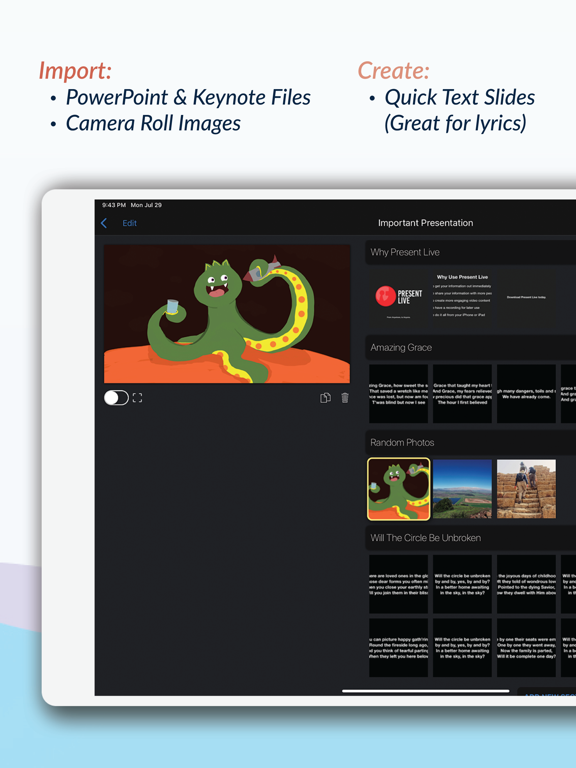Toggle the switch below the preview

[x=116, y=398]
